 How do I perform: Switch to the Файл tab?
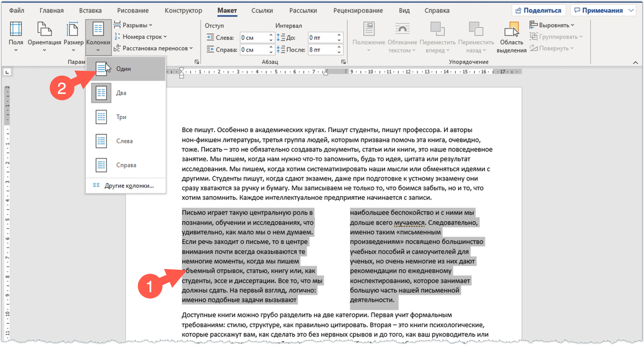click(x=17, y=11)
